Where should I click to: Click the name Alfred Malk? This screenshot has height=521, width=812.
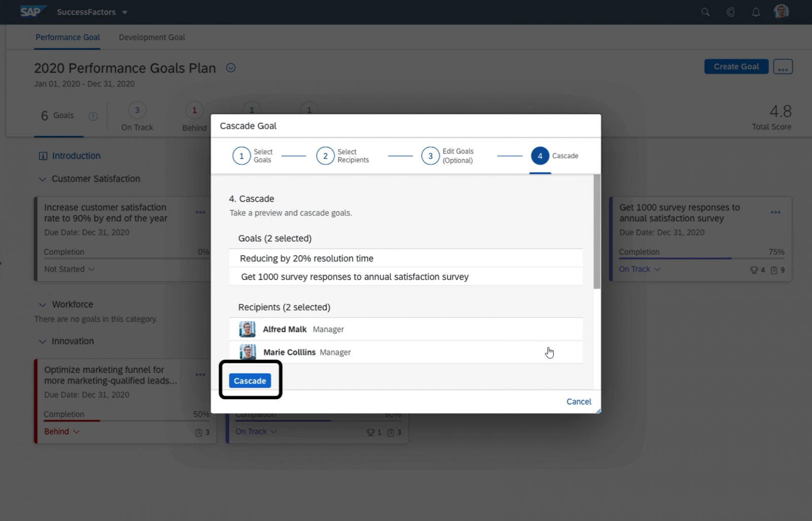coord(285,329)
